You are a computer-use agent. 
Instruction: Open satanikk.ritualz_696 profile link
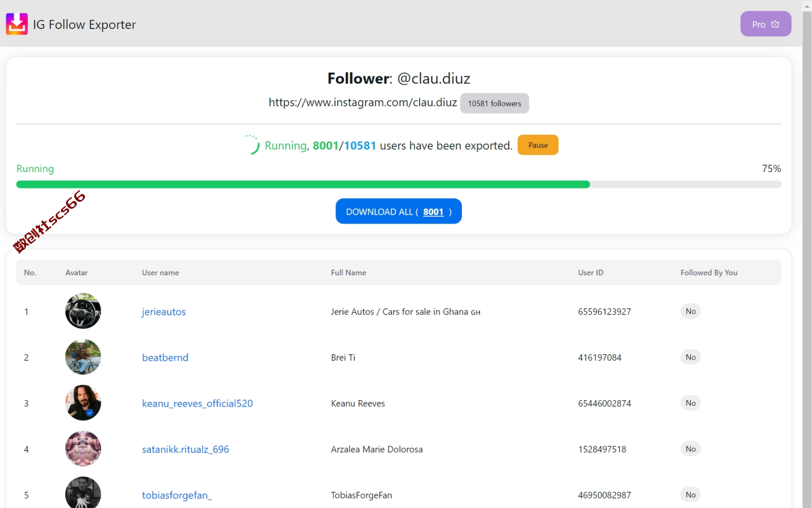185,449
